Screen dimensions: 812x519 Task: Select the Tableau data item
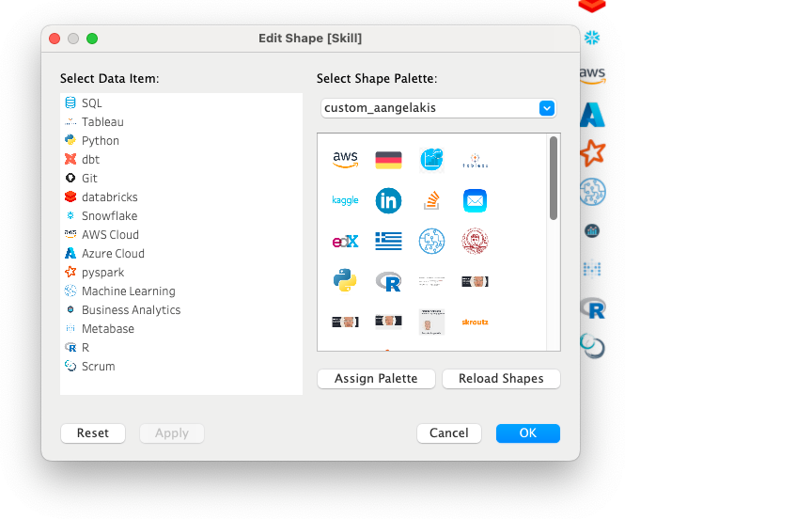point(181,121)
